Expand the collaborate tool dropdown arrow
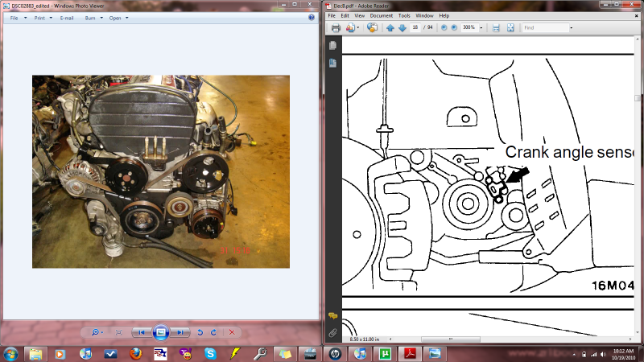Viewport: 644px width, 362px height. (358, 28)
